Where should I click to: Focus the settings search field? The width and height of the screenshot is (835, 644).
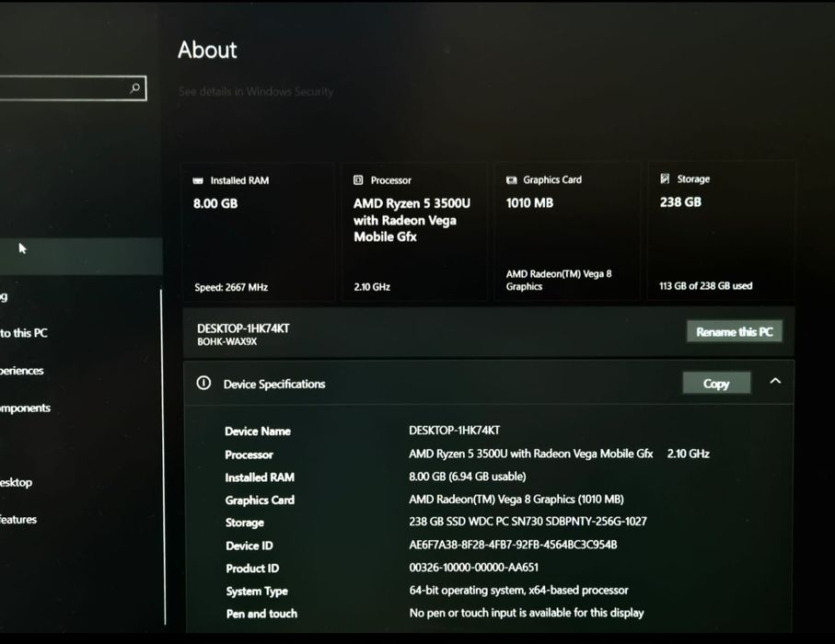click(x=73, y=88)
